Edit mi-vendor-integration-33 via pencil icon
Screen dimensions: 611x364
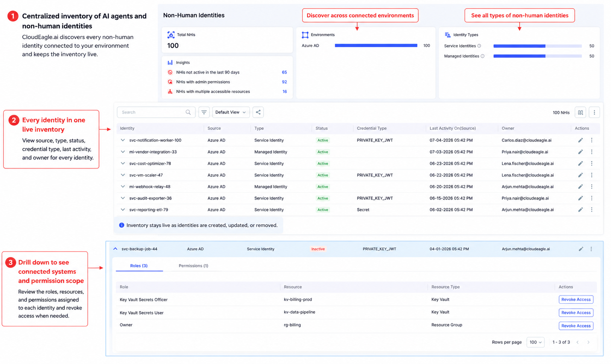click(581, 152)
